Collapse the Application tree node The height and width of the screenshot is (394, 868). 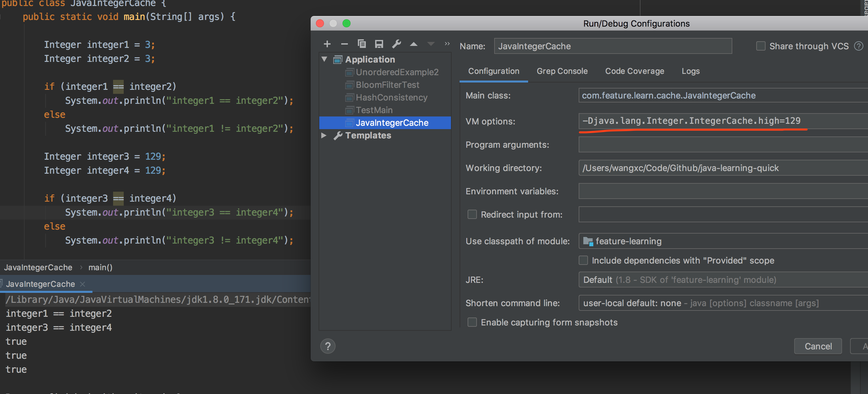click(x=324, y=59)
